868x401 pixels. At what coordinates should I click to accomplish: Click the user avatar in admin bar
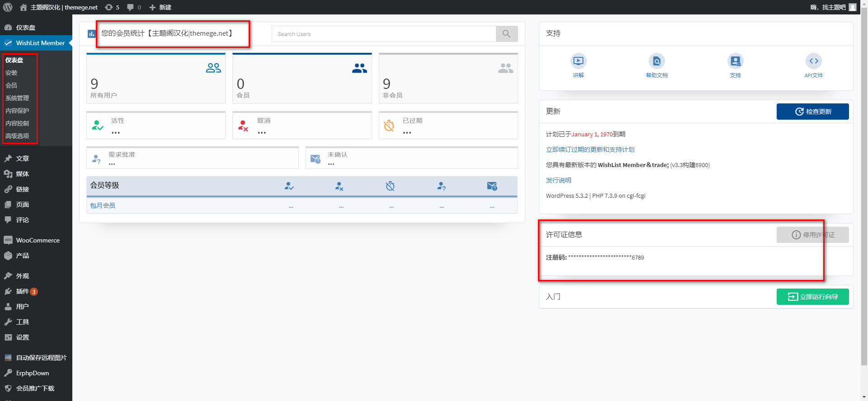(x=853, y=7)
